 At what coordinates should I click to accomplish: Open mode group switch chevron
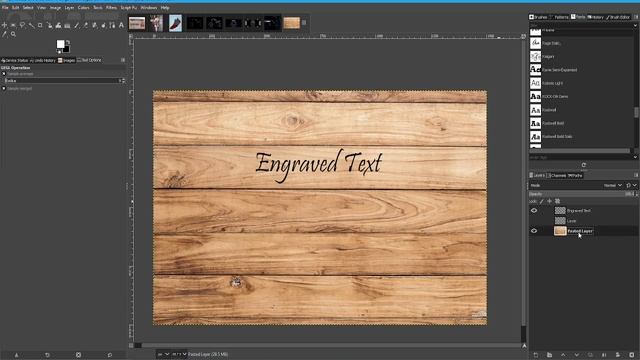pyautogui.click(x=635, y=185)
